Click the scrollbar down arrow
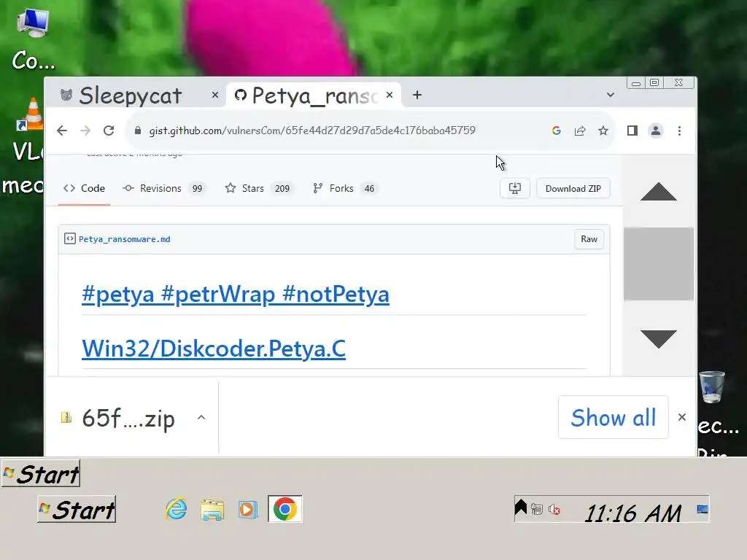This screenshot has height=560, width=747. point(659,338)
